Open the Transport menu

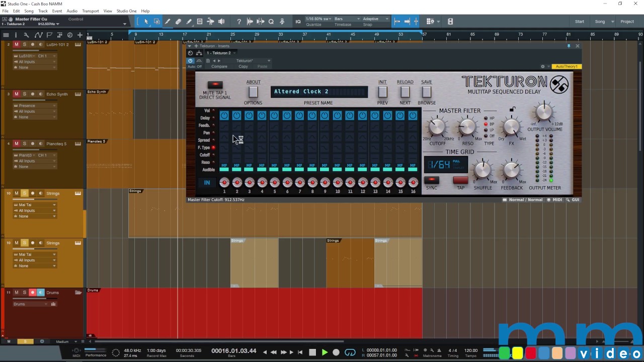(91, 11)
